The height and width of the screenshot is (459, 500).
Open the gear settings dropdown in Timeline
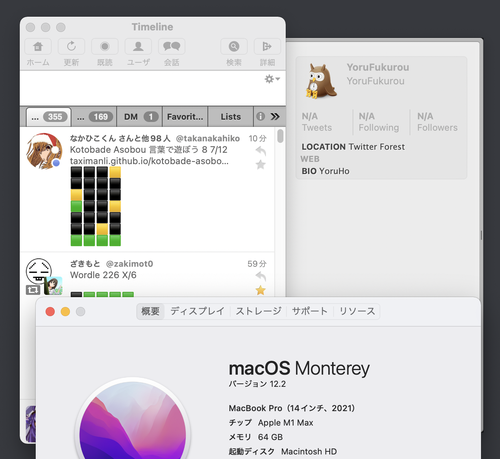[x=272, y=79]
